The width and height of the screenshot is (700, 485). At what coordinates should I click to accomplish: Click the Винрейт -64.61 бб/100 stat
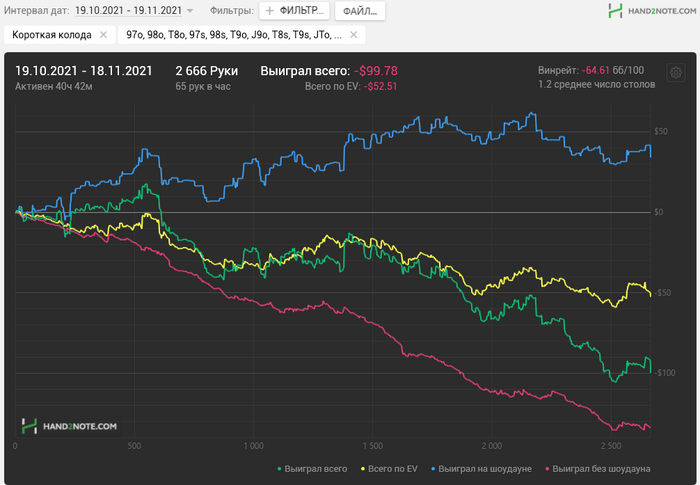pos(590,70)
